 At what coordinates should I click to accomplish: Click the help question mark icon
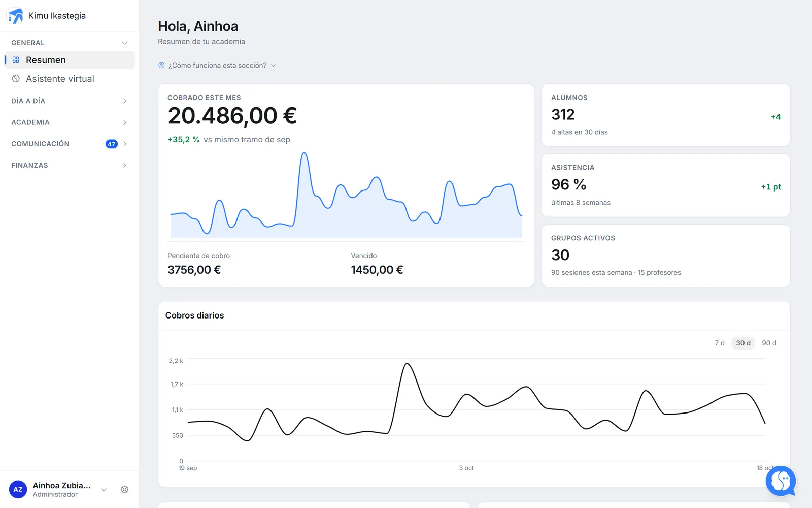(x=161, y=66)
